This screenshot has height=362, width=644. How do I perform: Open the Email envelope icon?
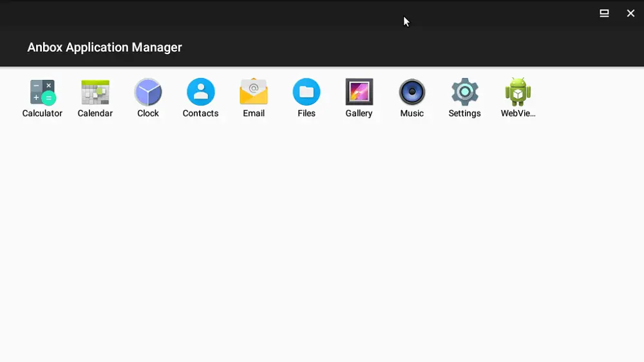point(254,91)
